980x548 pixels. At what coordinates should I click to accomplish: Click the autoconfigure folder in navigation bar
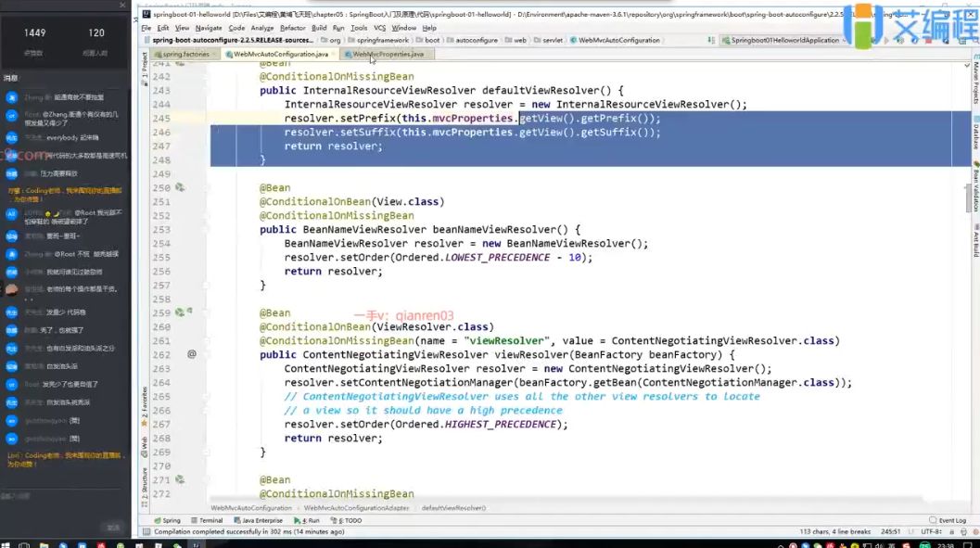pyautogui.click(x=473, y=40)
